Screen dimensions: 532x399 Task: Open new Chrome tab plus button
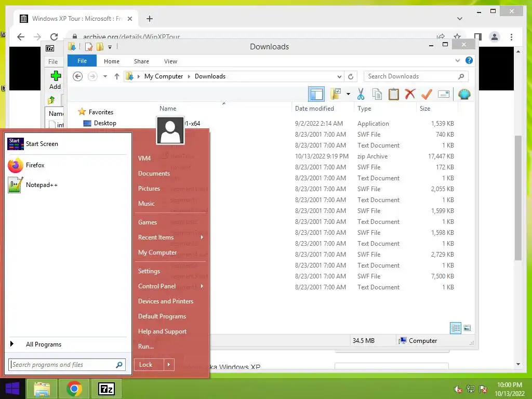[149, 19]
